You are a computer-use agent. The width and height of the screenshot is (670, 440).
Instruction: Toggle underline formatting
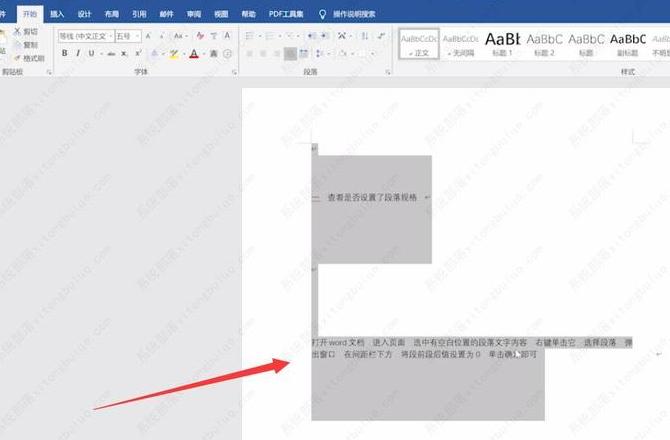coord(91,53)
